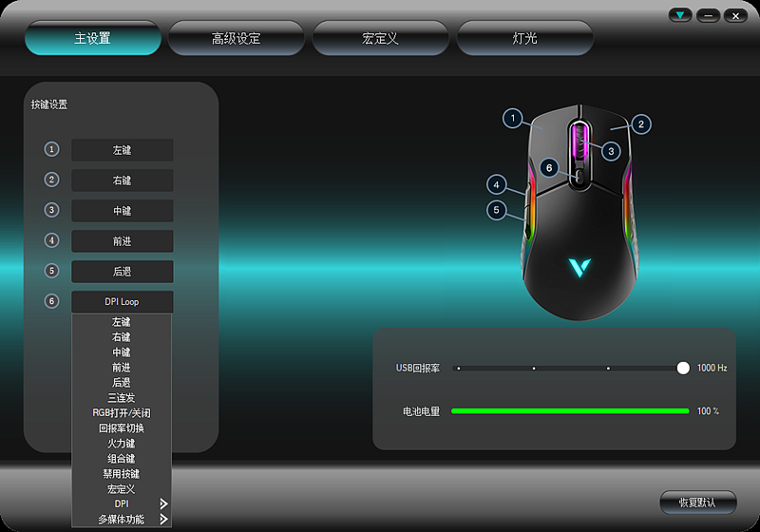
Task: Select 三连发 from the dropdown list
Action: pyautogui.click(x=122, y=398)
